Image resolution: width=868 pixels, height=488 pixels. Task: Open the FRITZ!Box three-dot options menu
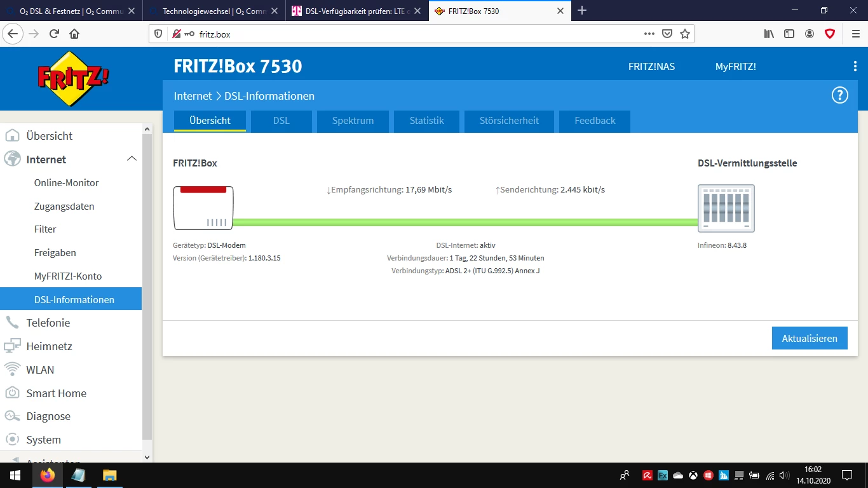855,67
